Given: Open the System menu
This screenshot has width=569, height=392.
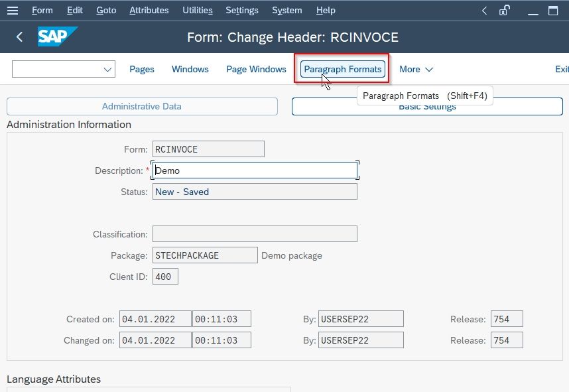Looking at the screenshot, I should pyautogui.click(x=287, y=10).
